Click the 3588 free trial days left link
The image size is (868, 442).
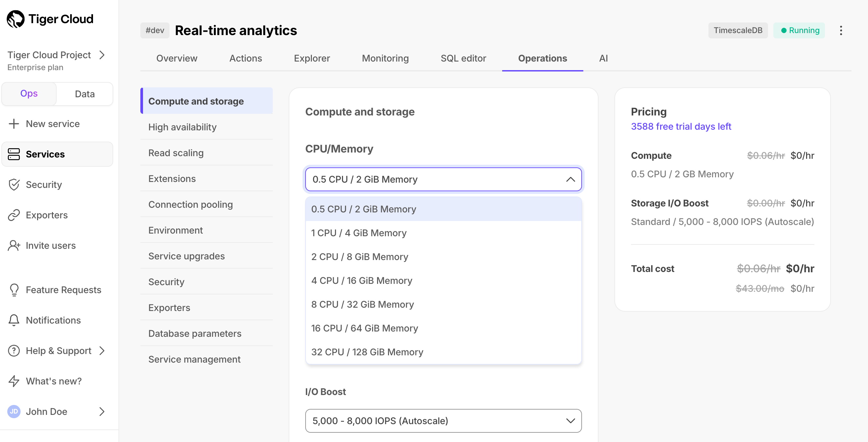click(x=681, y=127)
